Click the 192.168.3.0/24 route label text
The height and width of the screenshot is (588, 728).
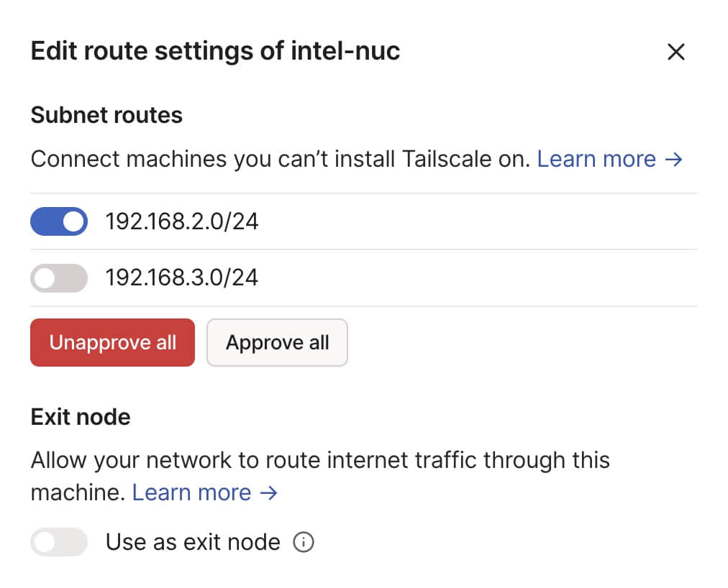(181, 278)
